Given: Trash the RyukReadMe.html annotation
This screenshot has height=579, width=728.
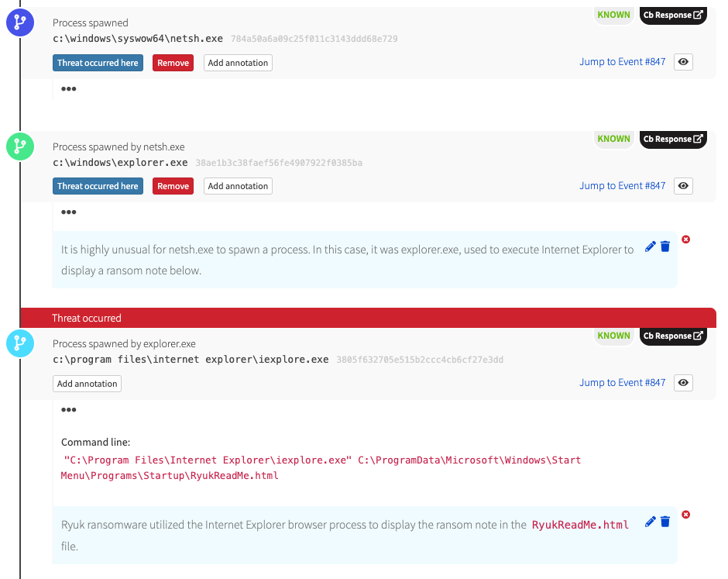Looking at the screenshot, I should pyautogui.click(x=664, y=522).
